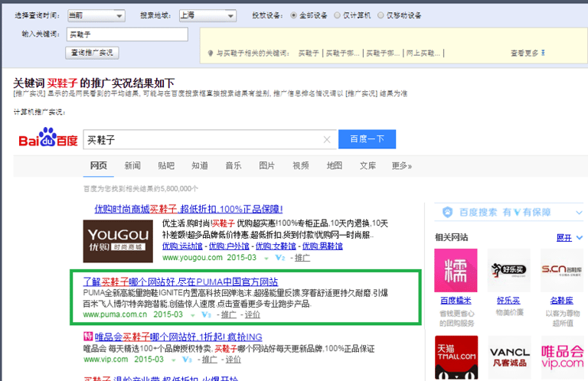Switch to the 文库 tab

[367, 165]
